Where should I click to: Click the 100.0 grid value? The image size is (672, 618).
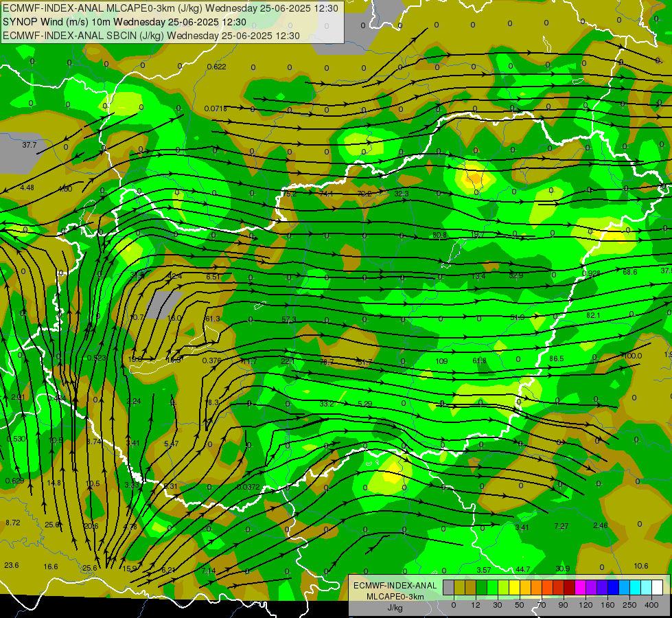pos(633,356)
